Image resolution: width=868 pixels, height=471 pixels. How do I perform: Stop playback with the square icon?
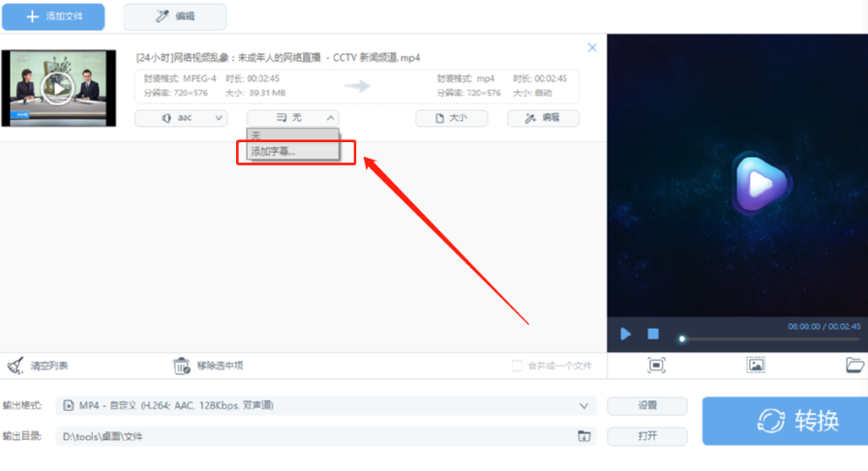tap(653, 334)
